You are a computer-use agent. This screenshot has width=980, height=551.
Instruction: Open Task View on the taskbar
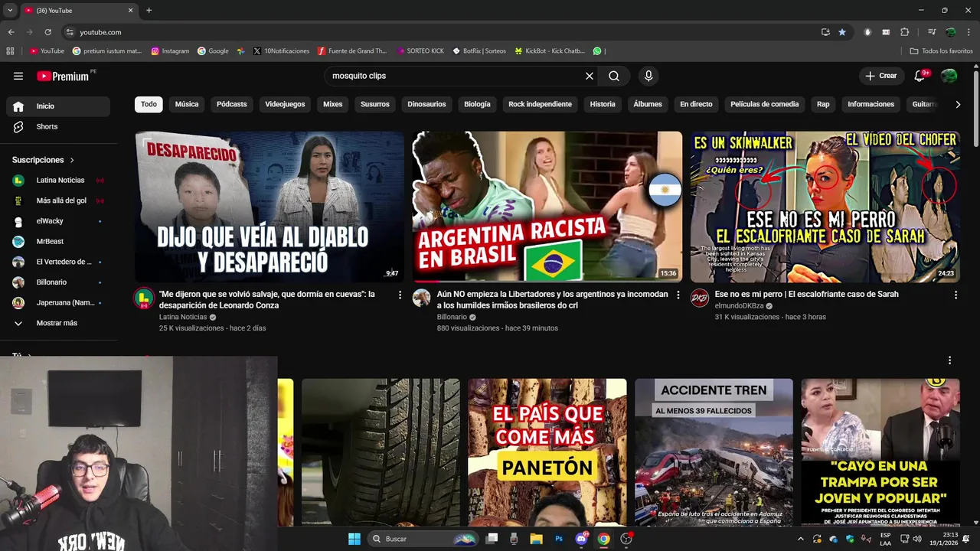(x=492, y=539)
